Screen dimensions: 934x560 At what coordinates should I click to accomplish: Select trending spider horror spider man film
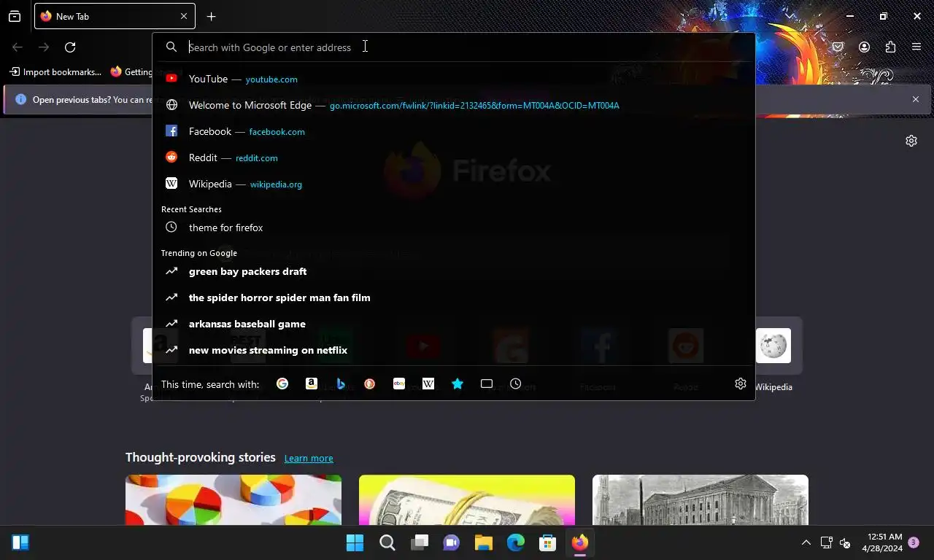pyautogui.click(x=454, y=297)
